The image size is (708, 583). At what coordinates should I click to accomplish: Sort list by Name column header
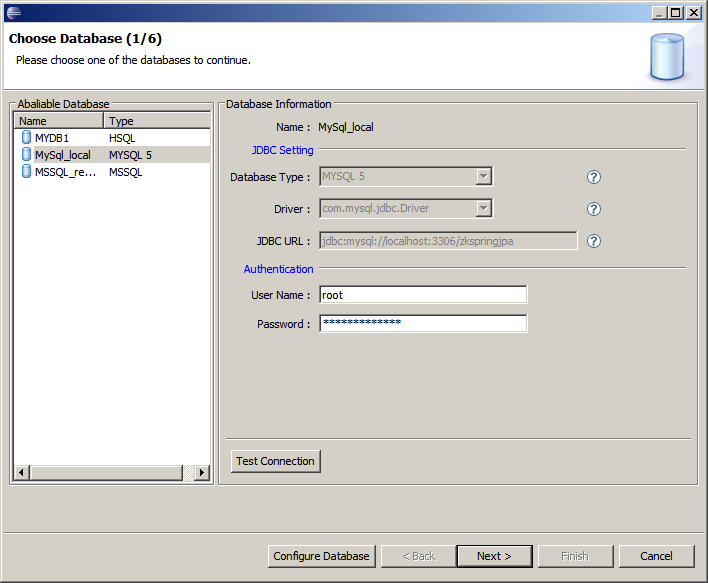pos(59,121)
